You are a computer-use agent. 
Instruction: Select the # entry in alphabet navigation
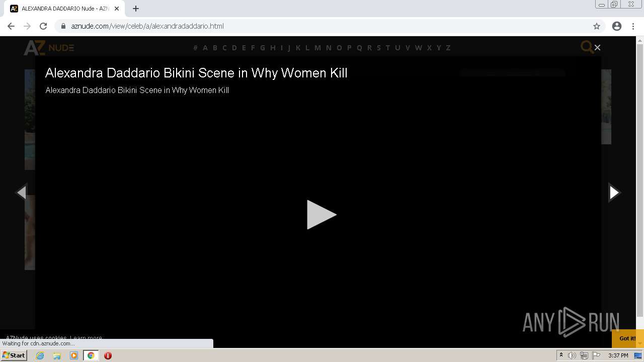(x=196, y=48)
